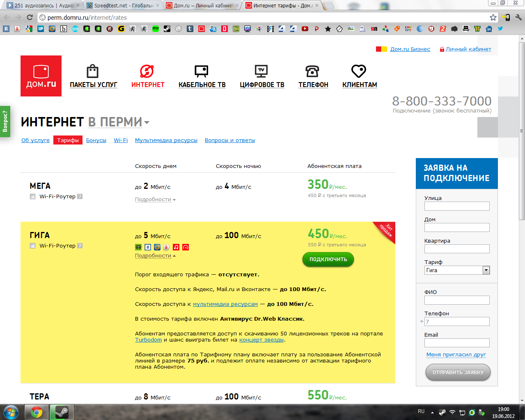525x420 pixels.
Task: Click the Меня пригласил друг link
Action: coord(456,354)
